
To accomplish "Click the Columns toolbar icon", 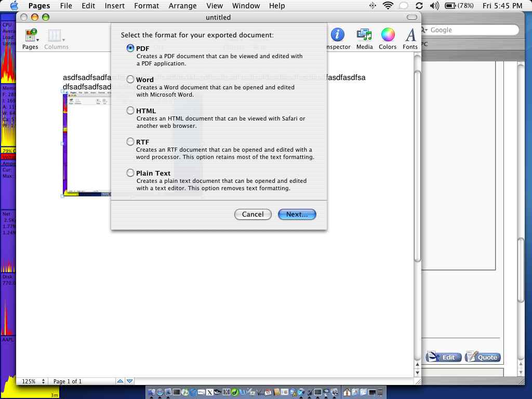I will [x=54, y=35].
